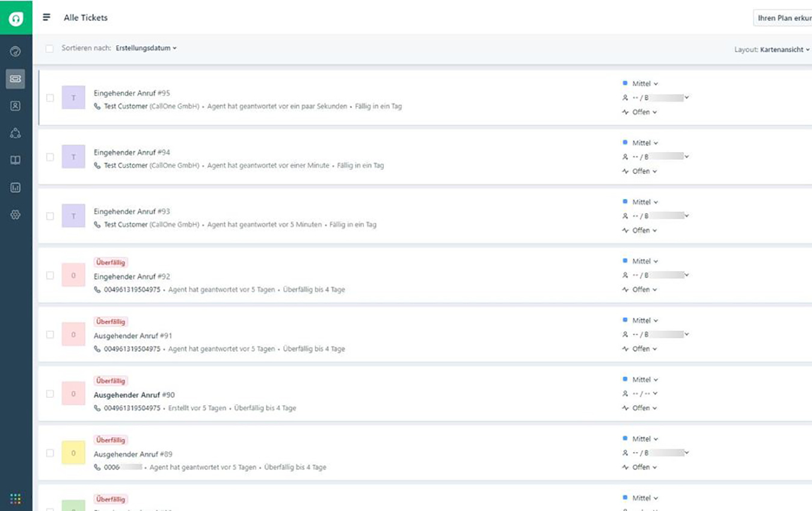Open ticket Eingehender Anruf #93
This screenshot has width=812, height=511.
click(x=132, y=212)
